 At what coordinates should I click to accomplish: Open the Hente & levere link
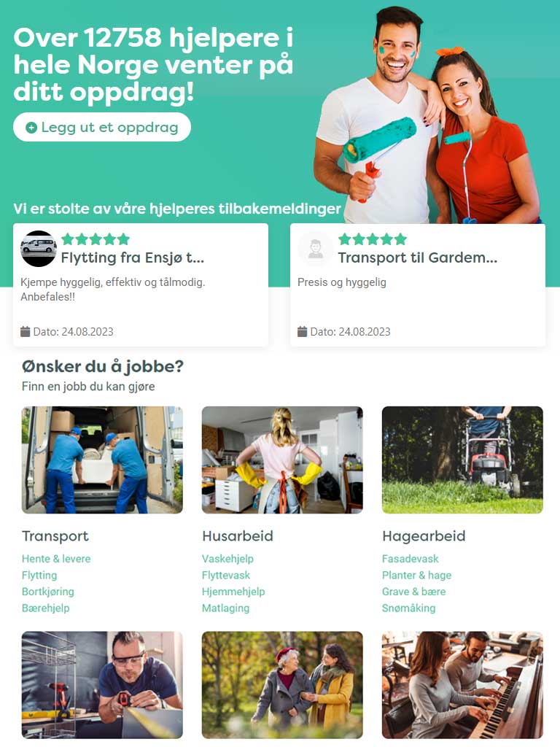[56, 558]
